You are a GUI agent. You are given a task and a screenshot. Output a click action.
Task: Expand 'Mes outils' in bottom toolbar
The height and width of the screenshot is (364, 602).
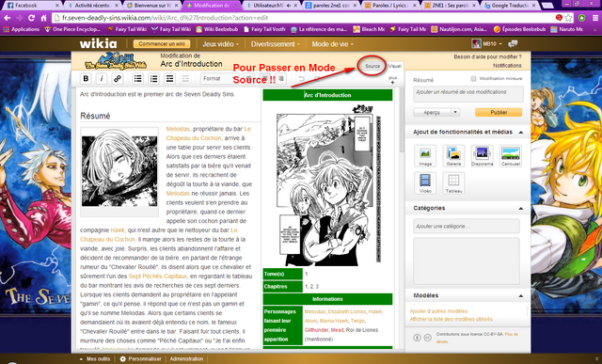pyautogui.click(x=94, y=358)
